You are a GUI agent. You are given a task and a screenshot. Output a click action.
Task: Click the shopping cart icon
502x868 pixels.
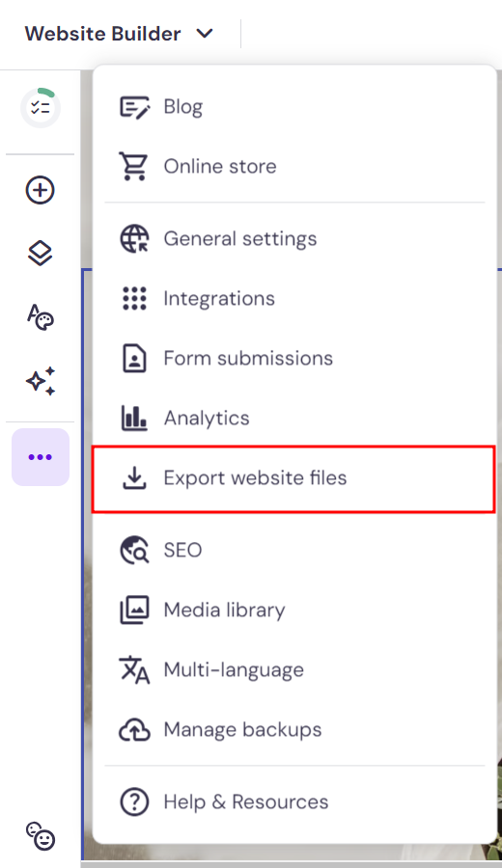tap(134, 166)
